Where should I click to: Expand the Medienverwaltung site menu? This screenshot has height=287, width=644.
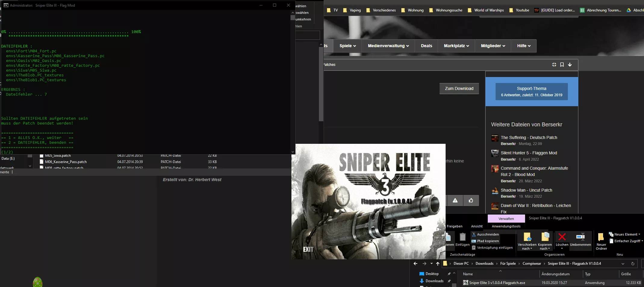(388, 46)
